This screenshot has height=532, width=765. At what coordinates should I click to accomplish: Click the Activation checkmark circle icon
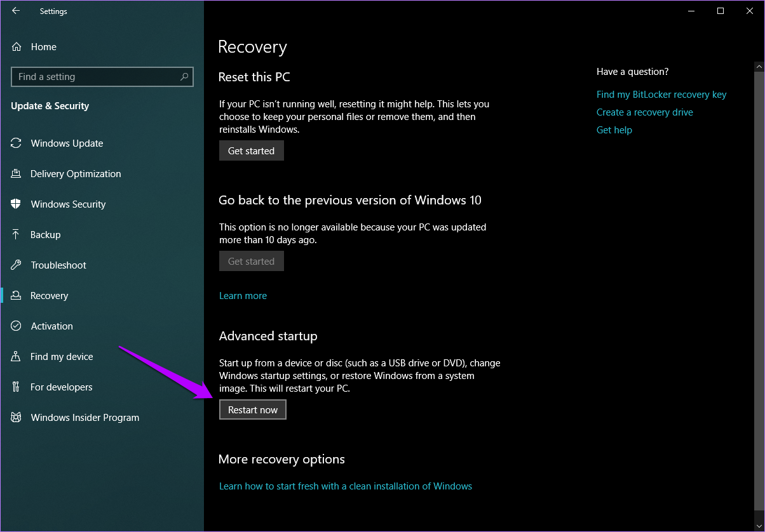17,326
